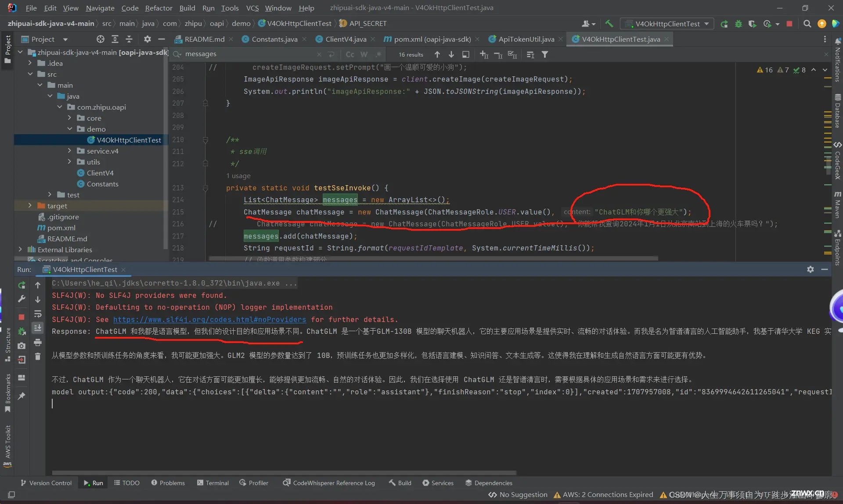843x504 pixels.
Task: Open the search results filter funnel
Action: [x=545, y=54]
